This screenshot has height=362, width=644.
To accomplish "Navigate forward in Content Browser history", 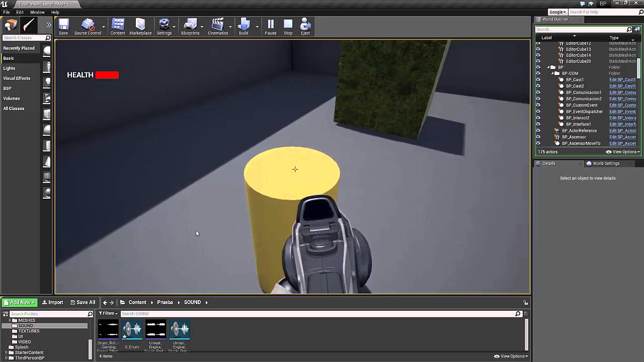I will (x=112, y=303).
